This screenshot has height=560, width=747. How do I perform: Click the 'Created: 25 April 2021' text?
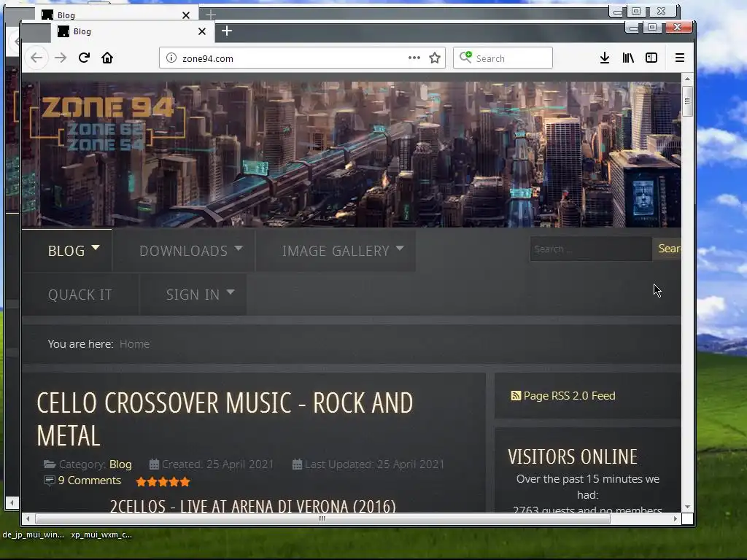point(217,464)
